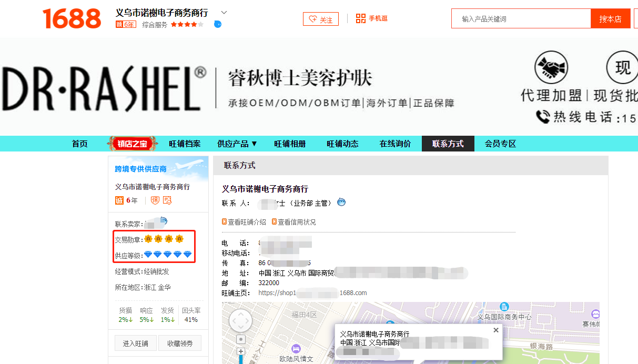Open the 旺铺档案 tab
Image resolution: width=638 pixels, height=364 pixels.
click(x=185, y=144)
